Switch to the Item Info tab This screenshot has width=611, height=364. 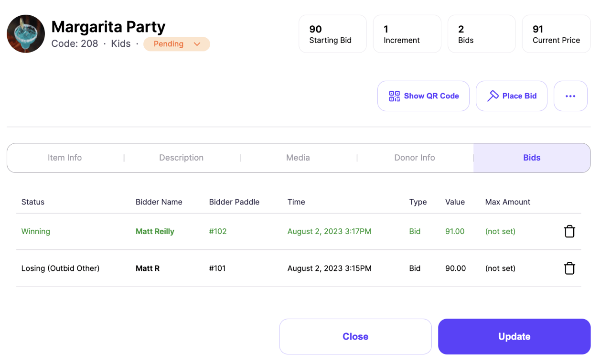(65, 157)
